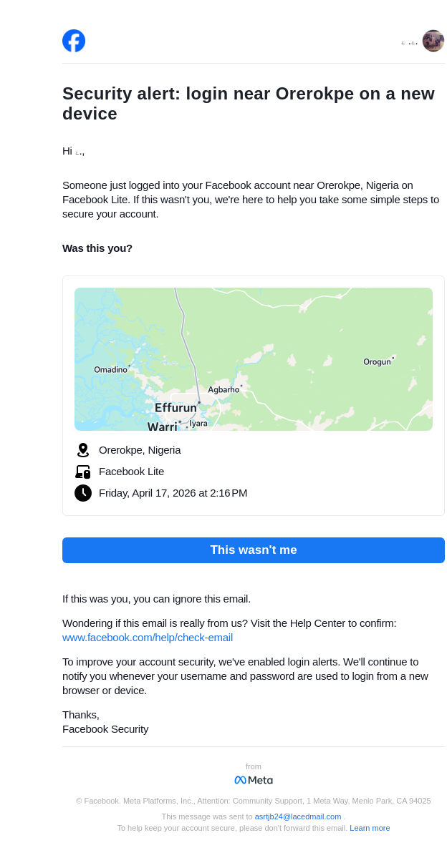Click the clock icon beside login time
Viewport: 447px width, 868px height.
[83, 493]
